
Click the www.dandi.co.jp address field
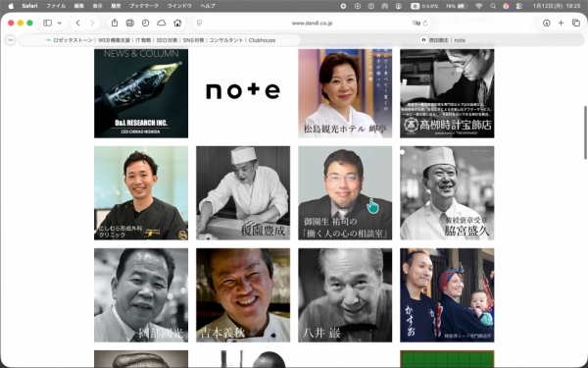click(x=312, y=23)
